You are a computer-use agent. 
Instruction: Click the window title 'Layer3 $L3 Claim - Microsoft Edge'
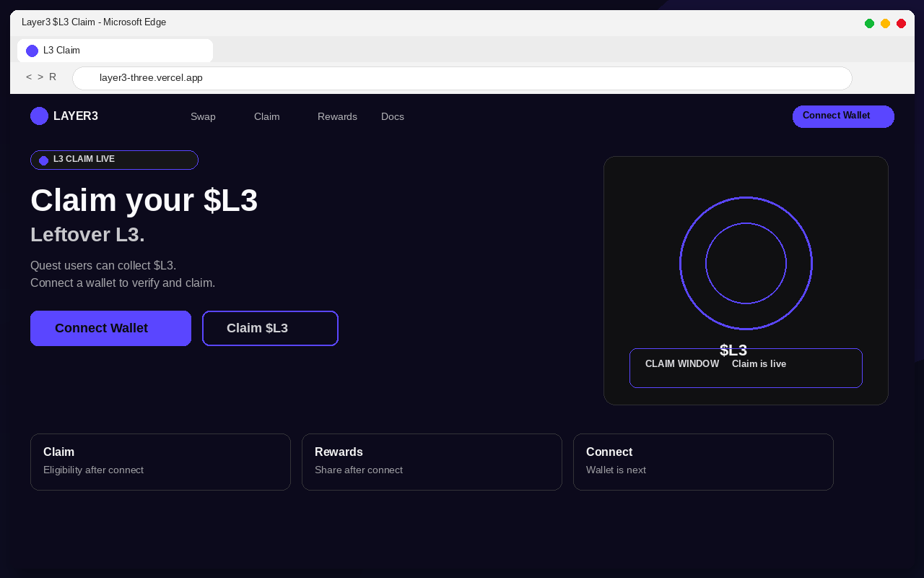coord(94,22)
